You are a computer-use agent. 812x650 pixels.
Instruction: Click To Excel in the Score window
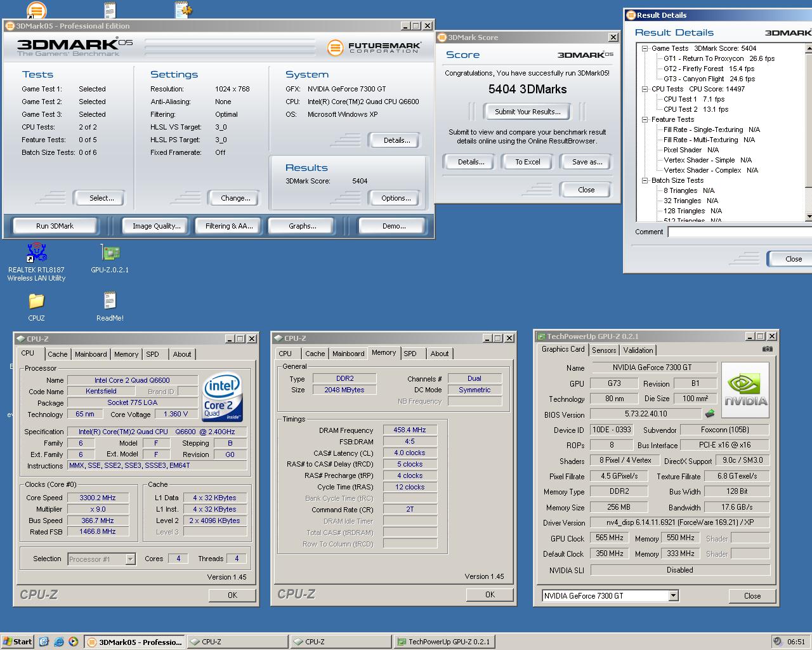[528, 162]
